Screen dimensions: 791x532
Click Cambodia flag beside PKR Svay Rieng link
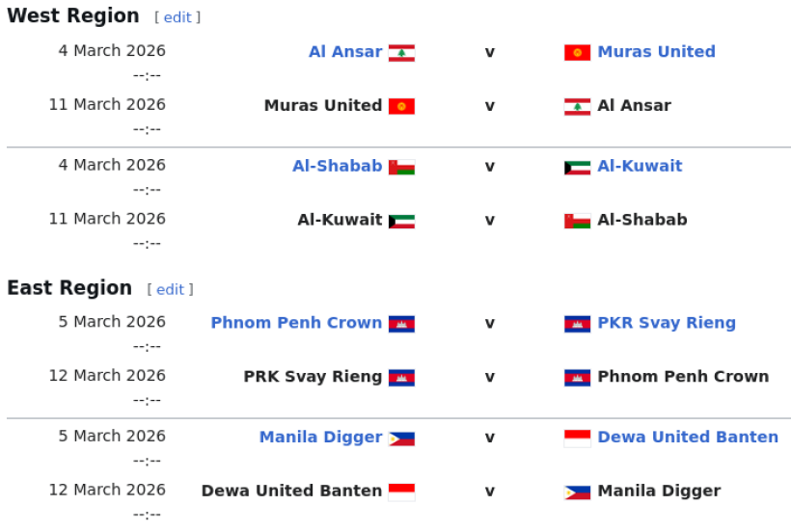coord(577,324)
